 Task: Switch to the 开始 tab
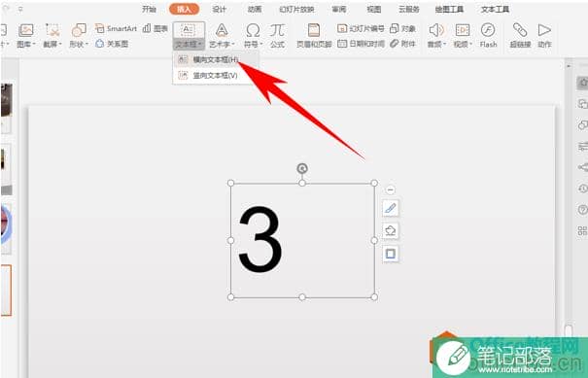pos(149,9)
